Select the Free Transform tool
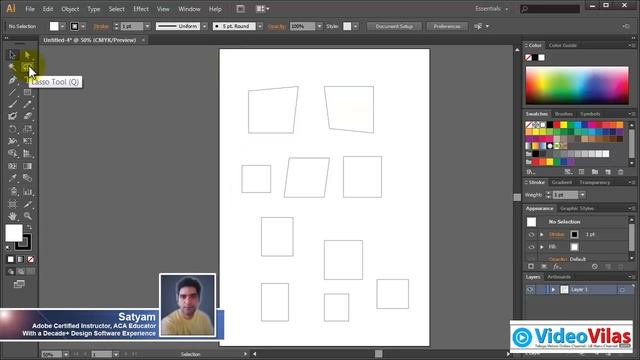Image resolution: width=640 pixels, height=360 pixels. (27, 141)
